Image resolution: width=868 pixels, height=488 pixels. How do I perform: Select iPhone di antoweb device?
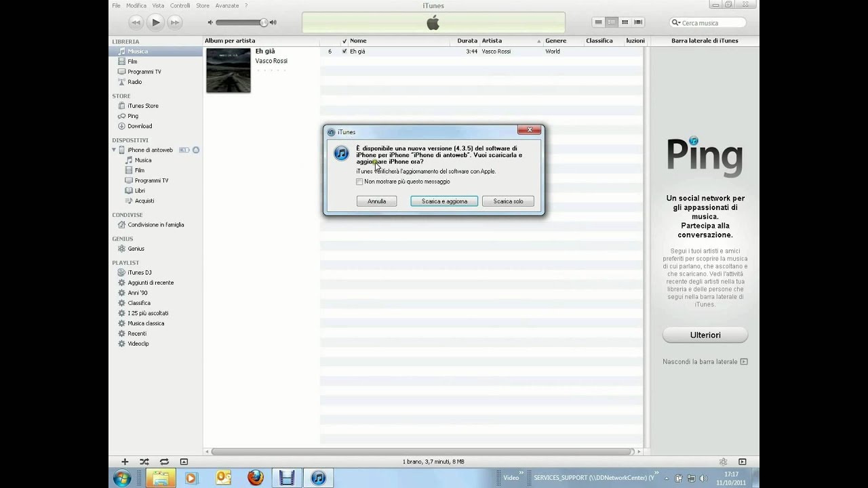pyautogui.click(x=151, y=150)
